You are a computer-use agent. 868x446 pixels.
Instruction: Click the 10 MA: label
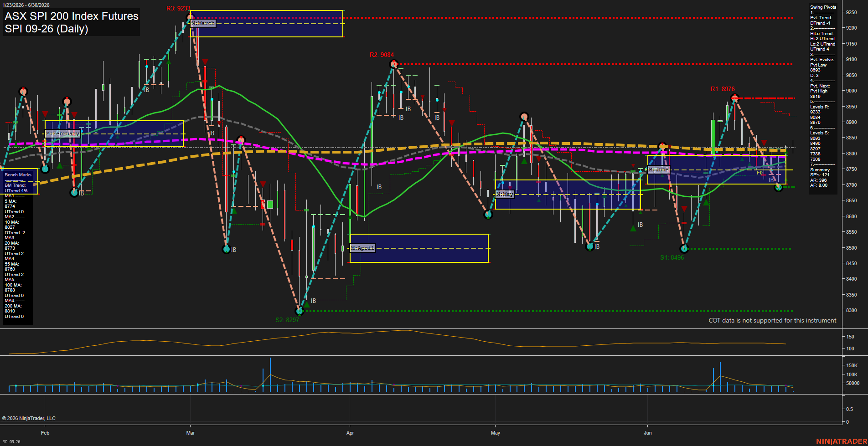point(12,222)
